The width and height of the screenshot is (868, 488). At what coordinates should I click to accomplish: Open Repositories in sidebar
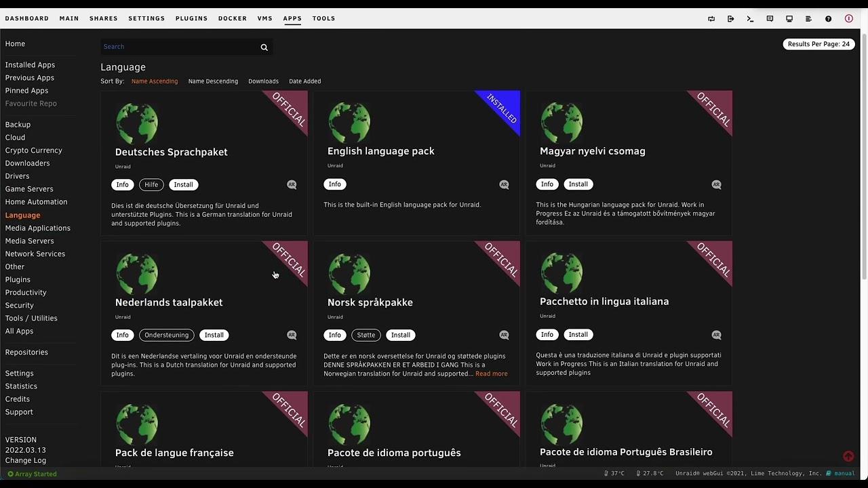26,352
